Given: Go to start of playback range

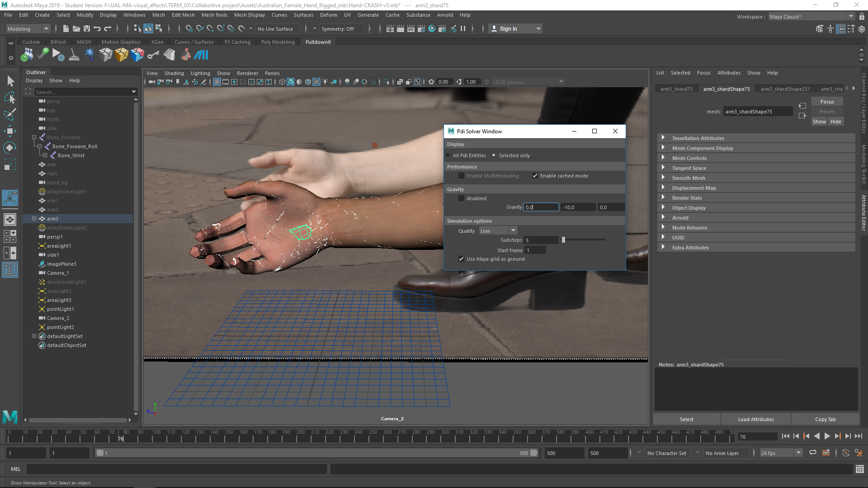Looking at the screenshot, I should [785, 436].
